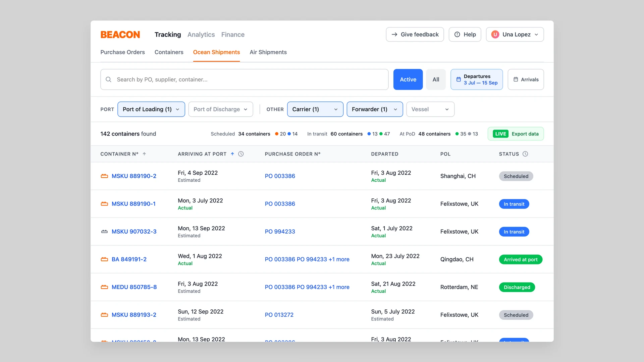Click the container icon beside MSKU 889190-2

pos(104,176)
